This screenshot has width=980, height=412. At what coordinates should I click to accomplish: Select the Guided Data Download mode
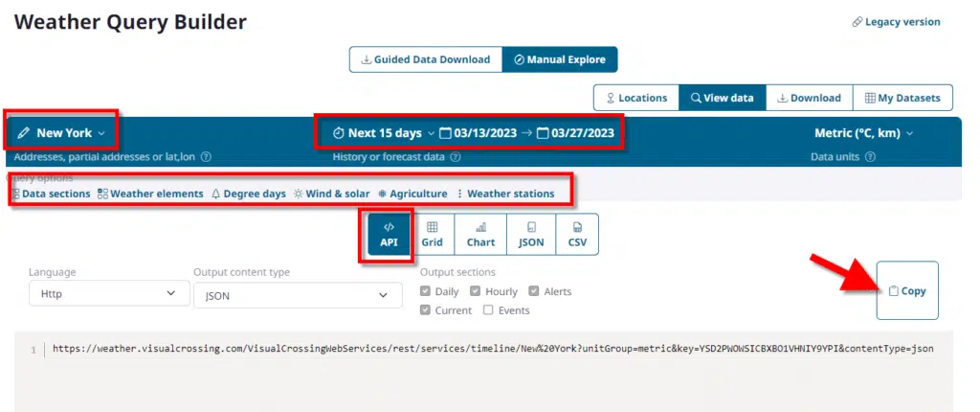(425, 59)
